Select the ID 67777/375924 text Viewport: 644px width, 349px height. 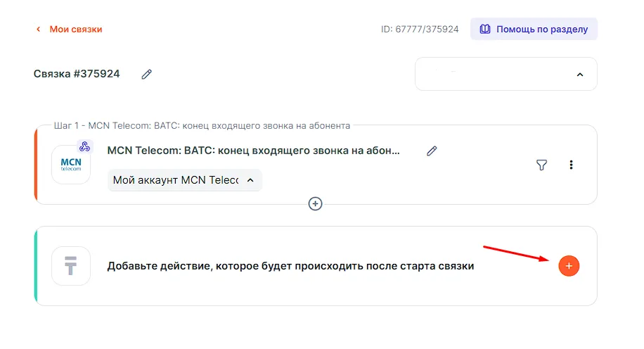419,30
